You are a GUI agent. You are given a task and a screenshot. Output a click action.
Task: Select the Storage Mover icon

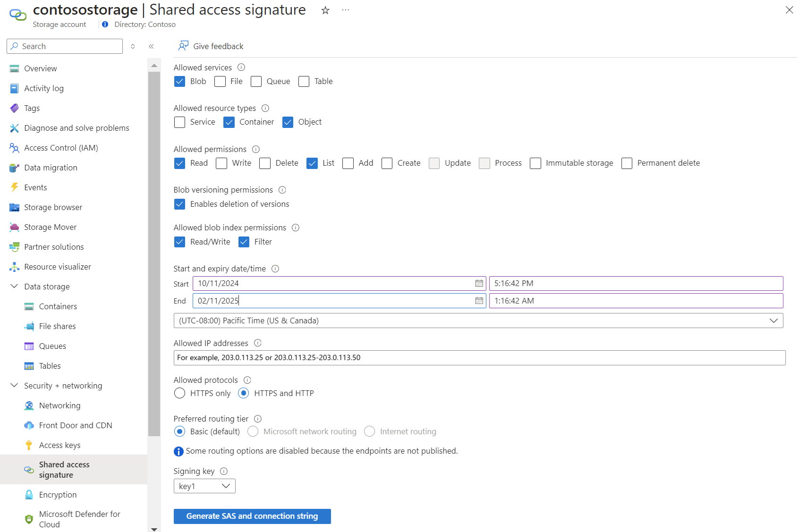pos(14,227)
